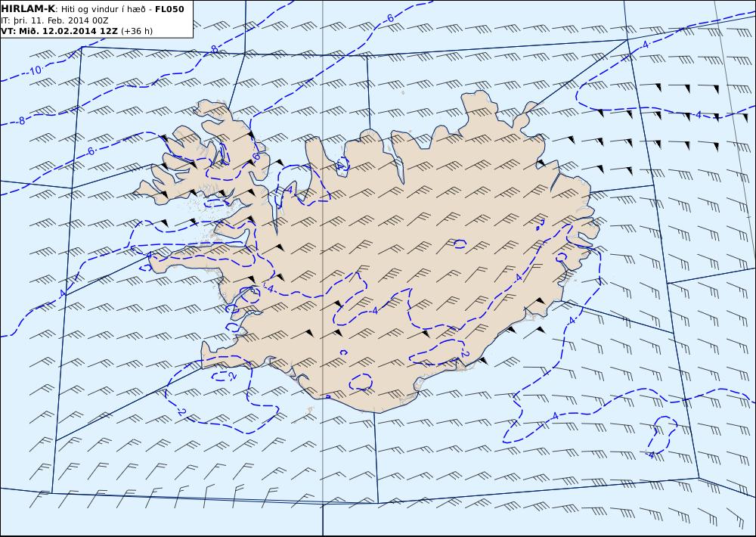The height and width of the screenshot is (537, 756).
Task: Click the 'IT: þri. 11. Feb. 2014 00Z' line
Action: click(x=54, y=20)
